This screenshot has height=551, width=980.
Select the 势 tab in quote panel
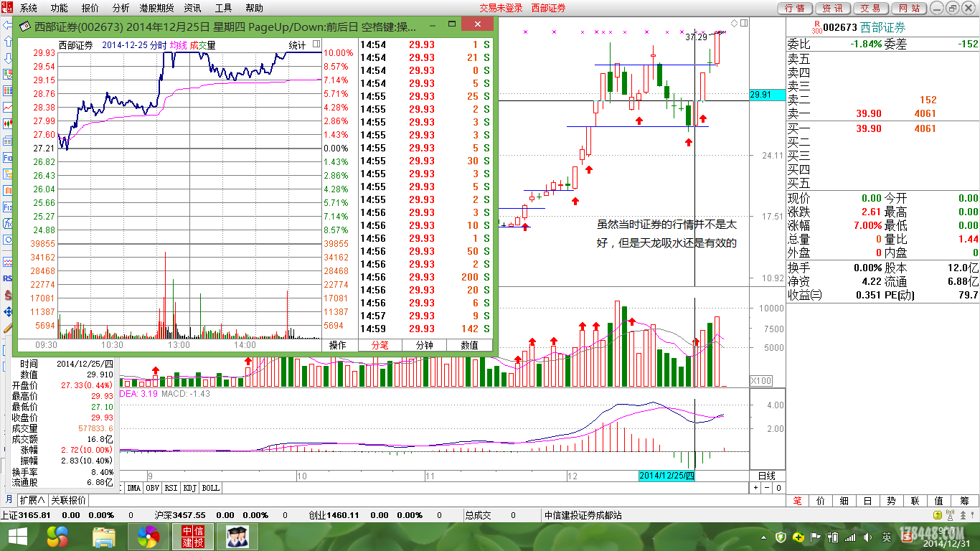coord(892,501)
